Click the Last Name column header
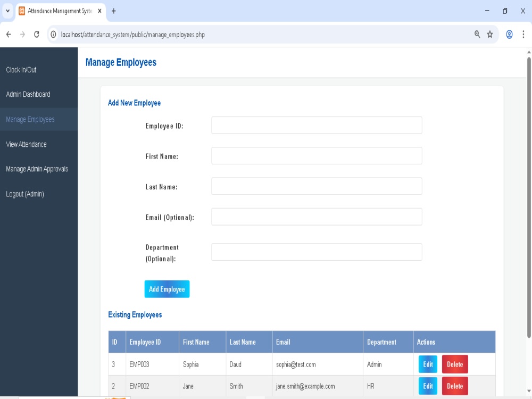The height and width of the screenshot is (399, 532). (249, 342)
